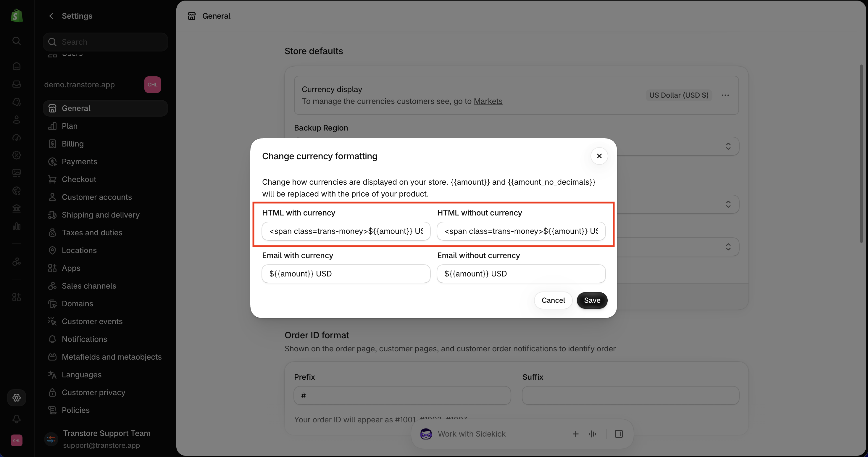Click the Shopify logo icon
This screenshot has height=457, width=868.
(17, 16)
